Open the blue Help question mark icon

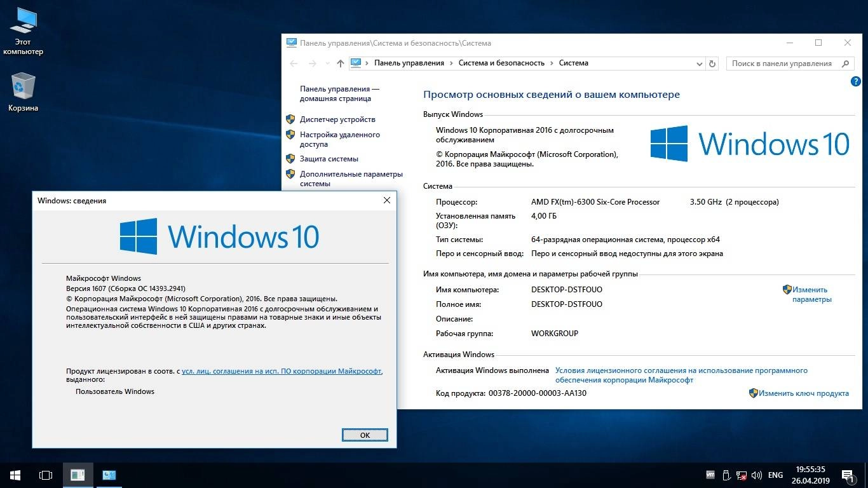click(x=855, y=81)
